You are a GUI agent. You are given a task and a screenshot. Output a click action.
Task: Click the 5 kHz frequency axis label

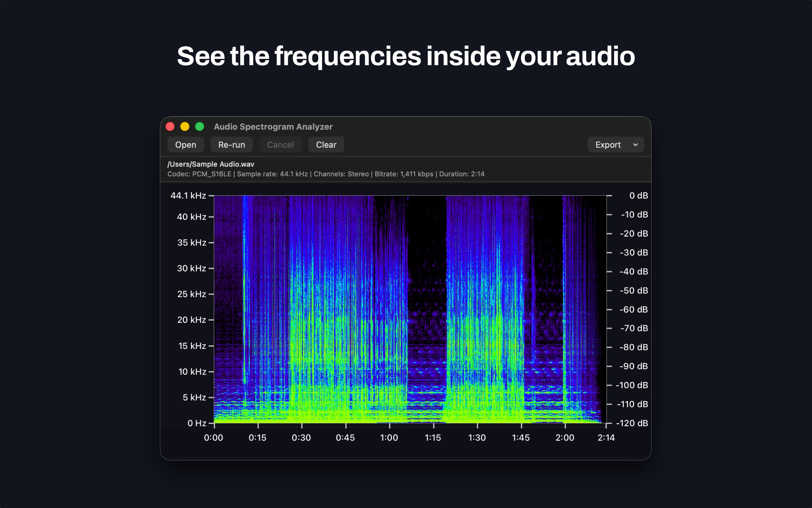point(194,397)
